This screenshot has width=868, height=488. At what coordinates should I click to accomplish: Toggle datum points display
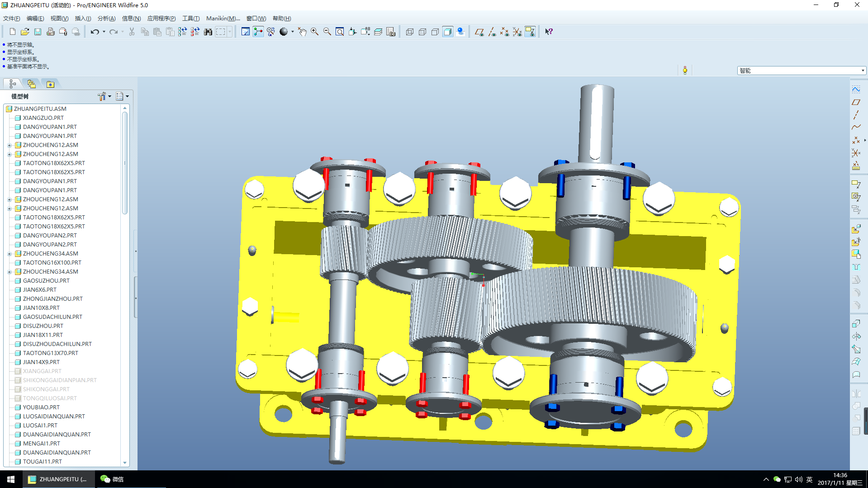pyautogui.click(x=505, y=32)
